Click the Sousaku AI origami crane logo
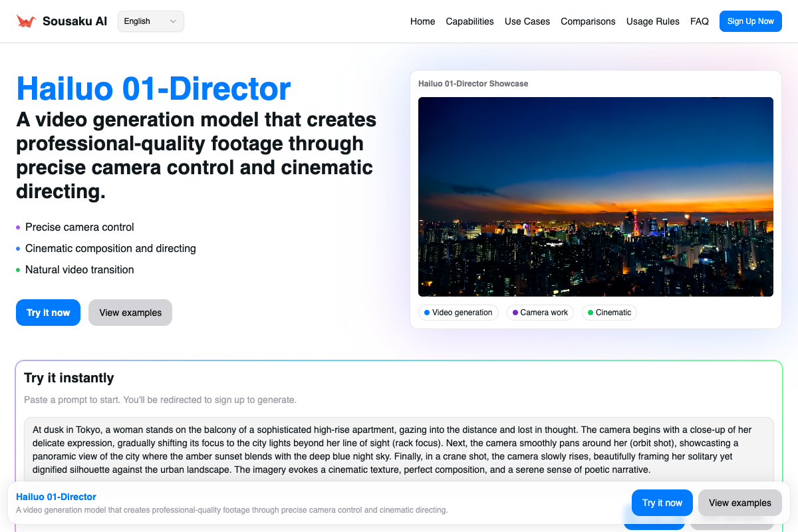Screen dimensions: 798x532 pyautogui.click(x=26, y=21)
